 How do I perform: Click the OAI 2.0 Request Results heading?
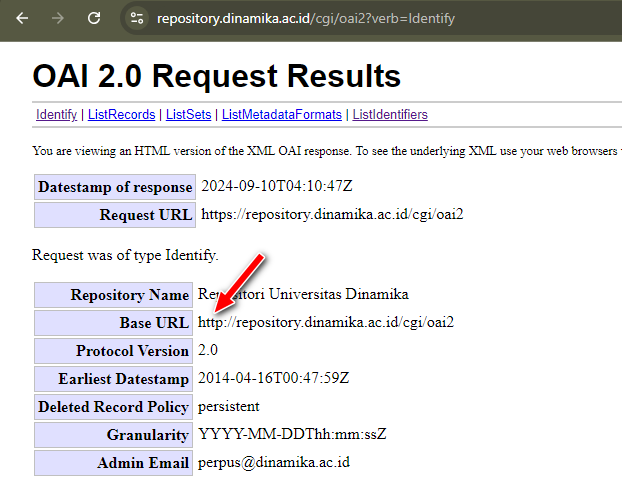(x=217, y=76)
